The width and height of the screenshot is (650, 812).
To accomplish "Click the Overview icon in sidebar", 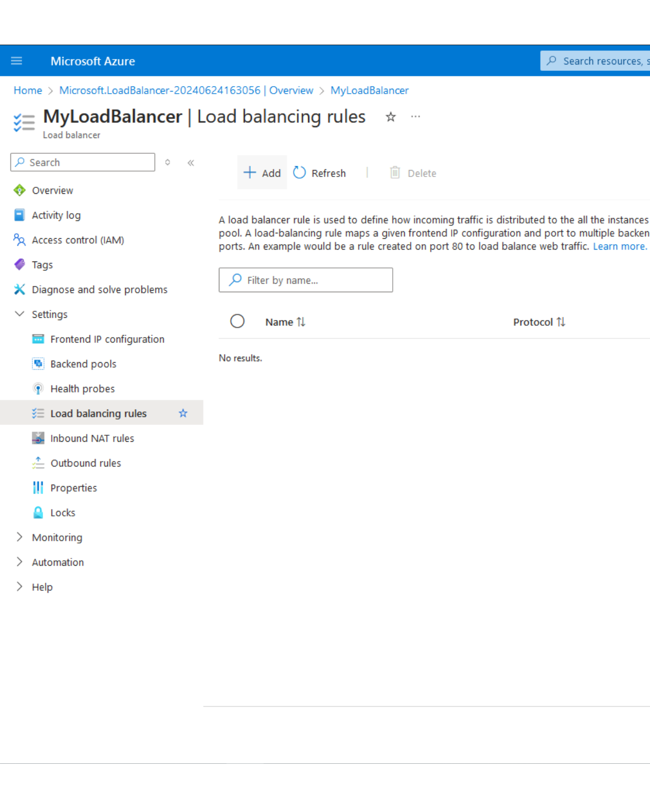I will point(19,190).
